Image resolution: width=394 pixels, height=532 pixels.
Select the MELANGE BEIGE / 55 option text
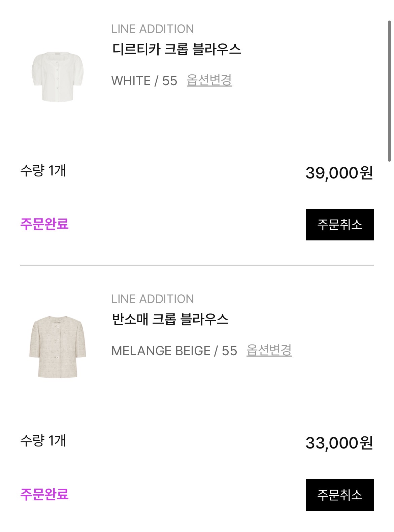[174, 351]
